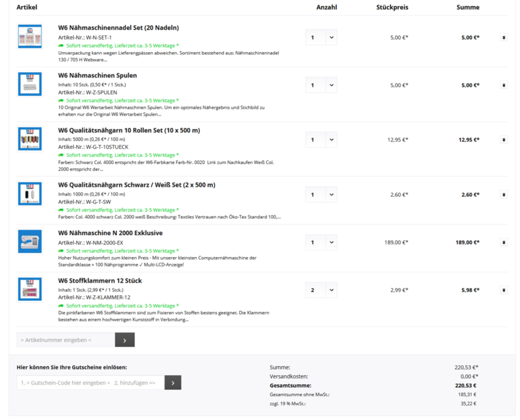Delete W6 Nähmaschine N 2000 Exklusive

pyautogui.click(x=503, y=242)
